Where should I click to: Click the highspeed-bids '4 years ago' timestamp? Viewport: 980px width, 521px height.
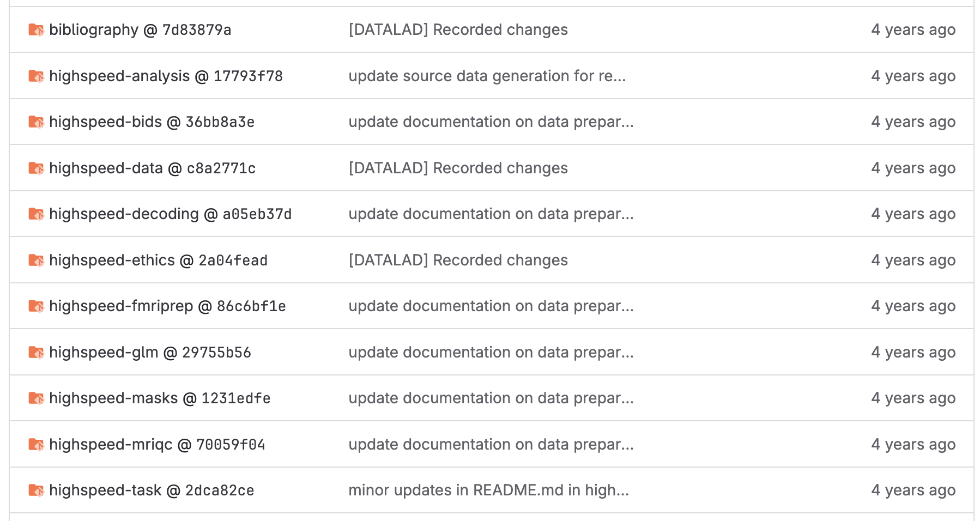pyautogui.click(x=913, y=122)
